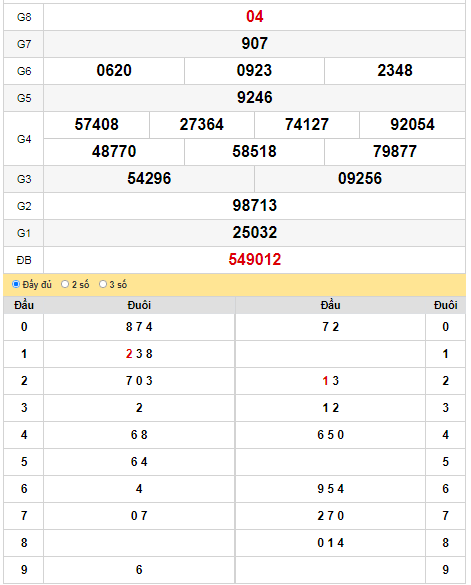Click the rightmost 'Đuôi' column header

(446, 305)
